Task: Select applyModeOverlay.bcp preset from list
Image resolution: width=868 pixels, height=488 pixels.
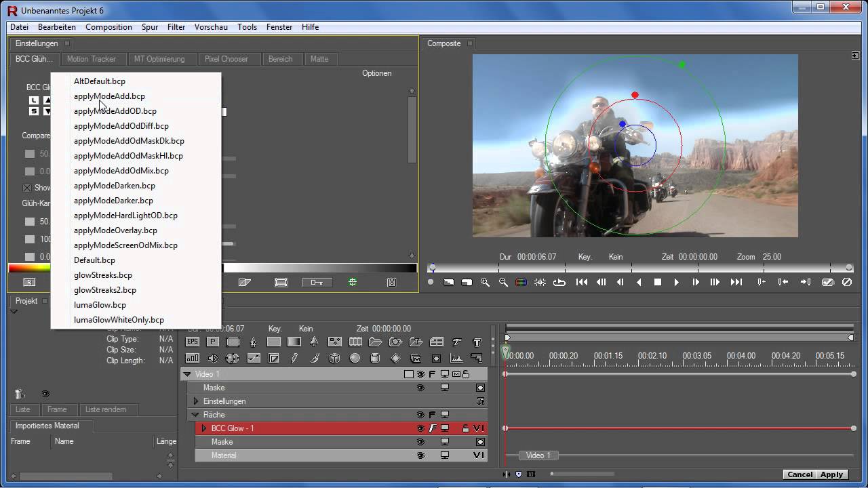Action: (x=115, y=230)
